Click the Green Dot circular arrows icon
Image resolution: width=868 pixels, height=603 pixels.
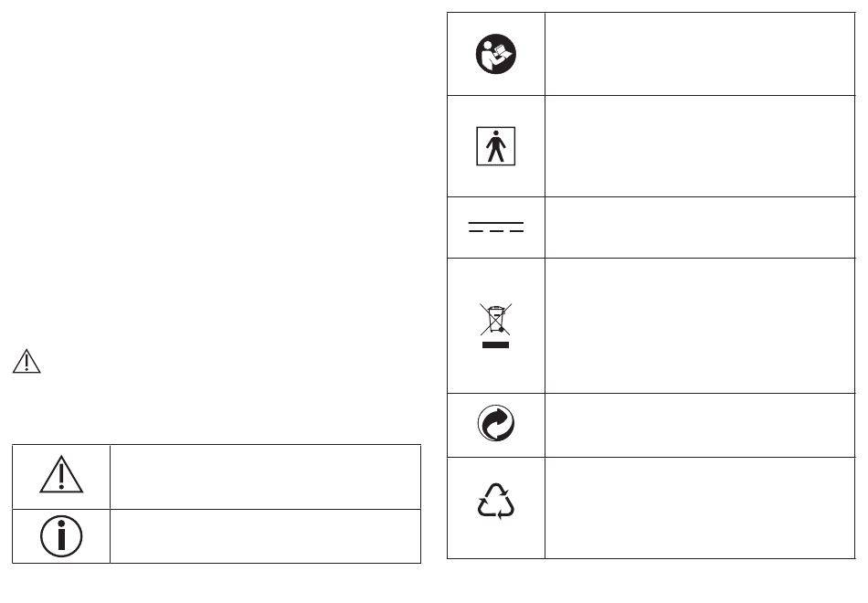(x=496, y=424)
